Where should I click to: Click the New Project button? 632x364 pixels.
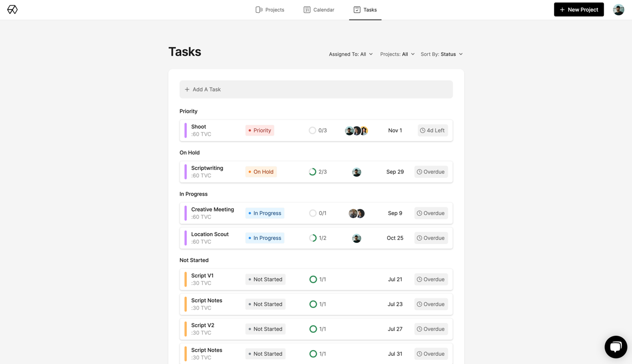coord(579,10)
